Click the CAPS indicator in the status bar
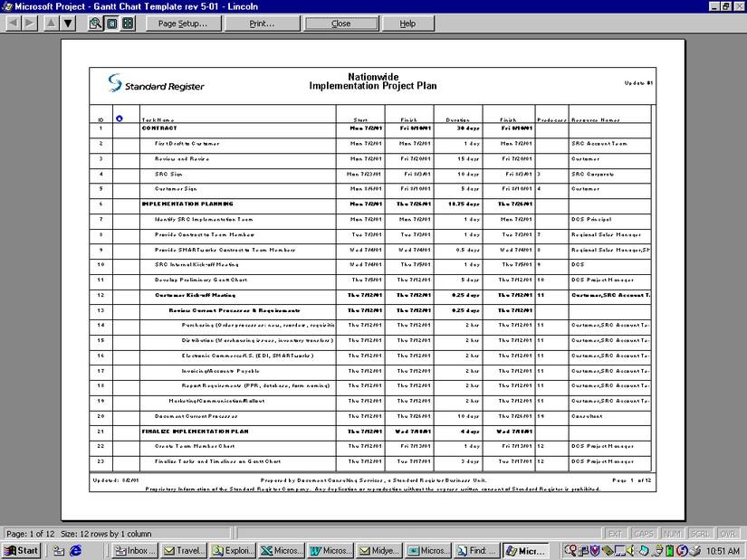747x560 pixels. 644,534
